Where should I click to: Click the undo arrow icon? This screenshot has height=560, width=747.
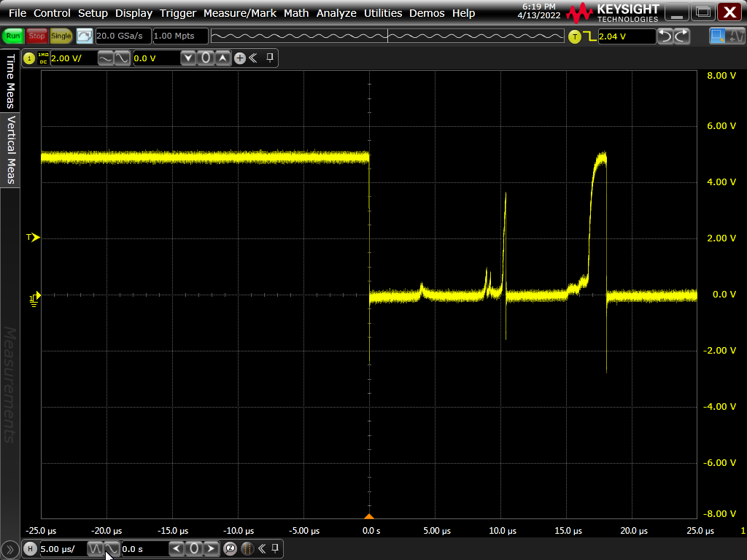(665, 36)
